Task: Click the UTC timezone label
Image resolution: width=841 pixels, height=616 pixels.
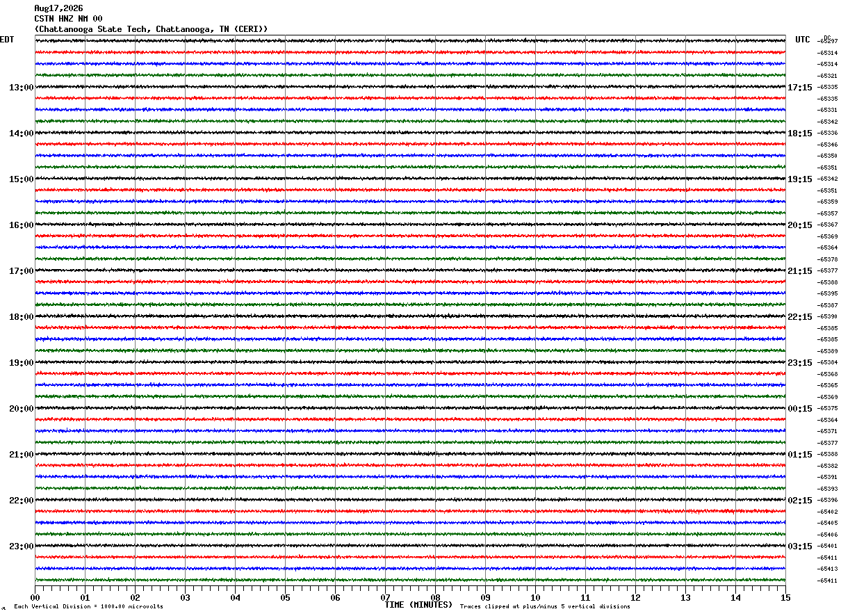Action: 803,40
